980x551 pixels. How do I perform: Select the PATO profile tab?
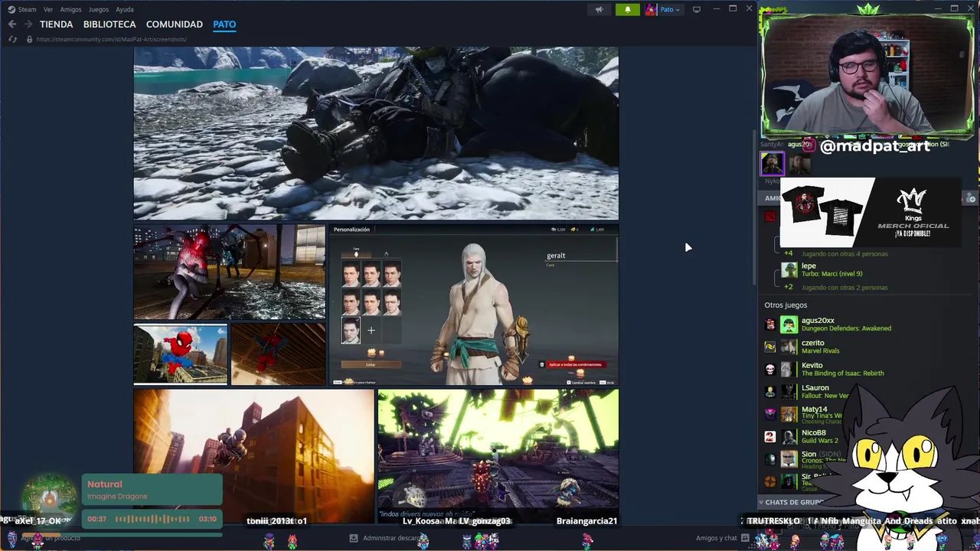click(224, 24)
